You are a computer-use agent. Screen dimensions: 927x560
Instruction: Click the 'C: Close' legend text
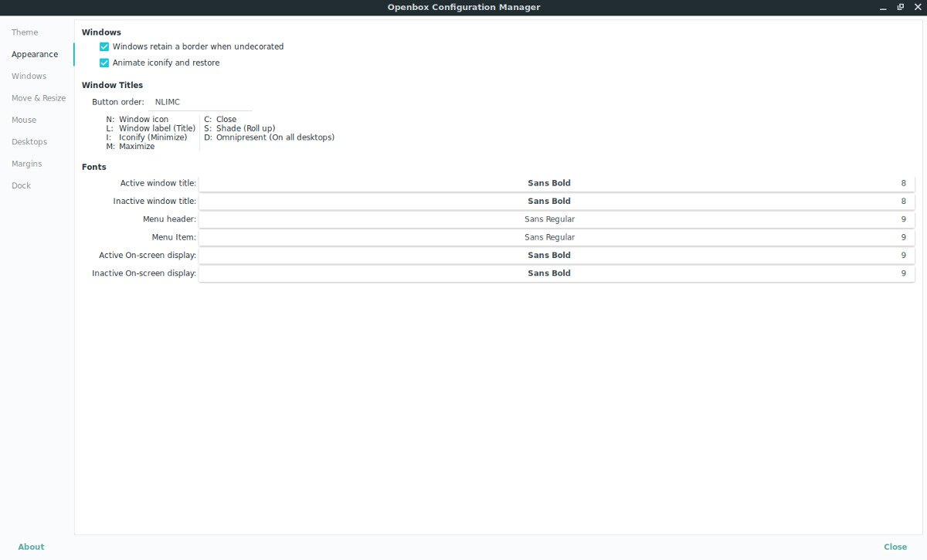coord(220,120)
